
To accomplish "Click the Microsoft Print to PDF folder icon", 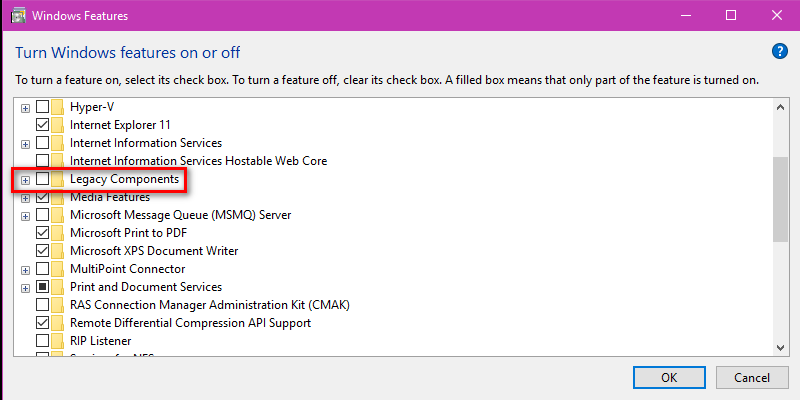I will point(58,233).
